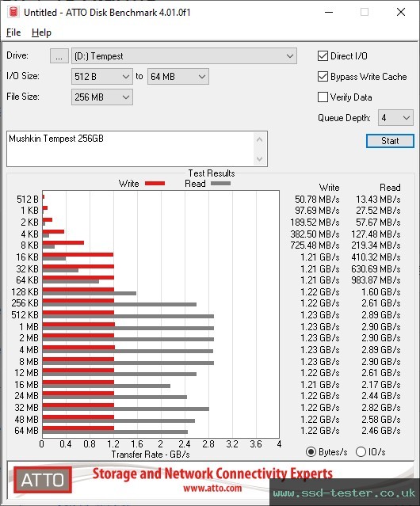
Task: Click the 512 B read result 13.43 MB/s
Action: click(x=378, y=200)
